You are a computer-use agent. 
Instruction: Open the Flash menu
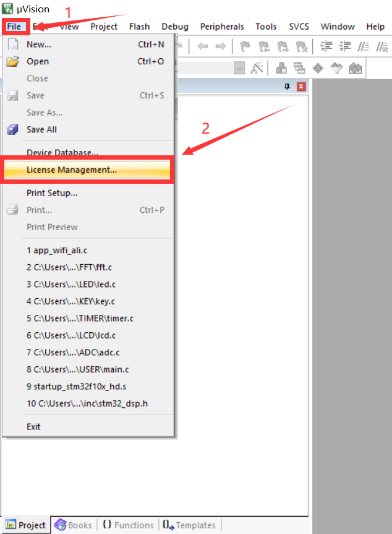tap(140, 27)
